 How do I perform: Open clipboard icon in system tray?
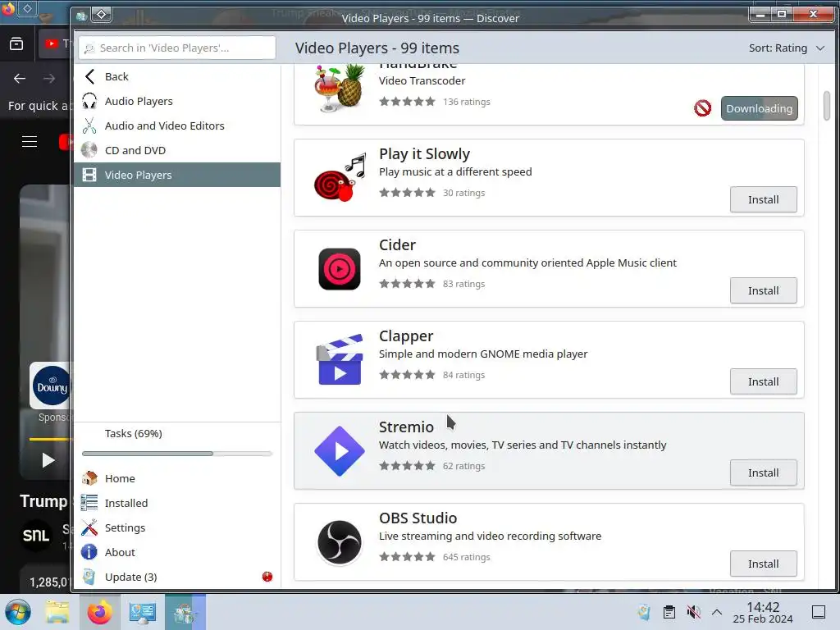pyautogui.click(x=669, y=612)
